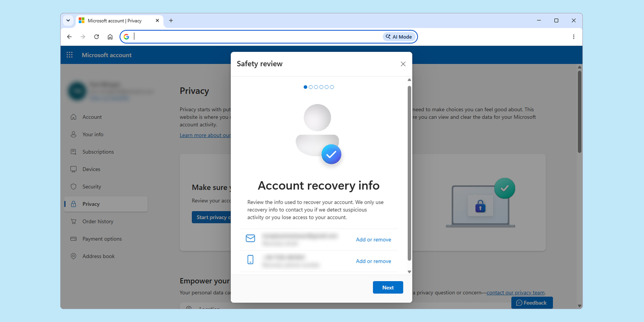This screenshot has width=644, height=322.
Task: Click the recovery phone icon
Action: [x=250, y=260]
